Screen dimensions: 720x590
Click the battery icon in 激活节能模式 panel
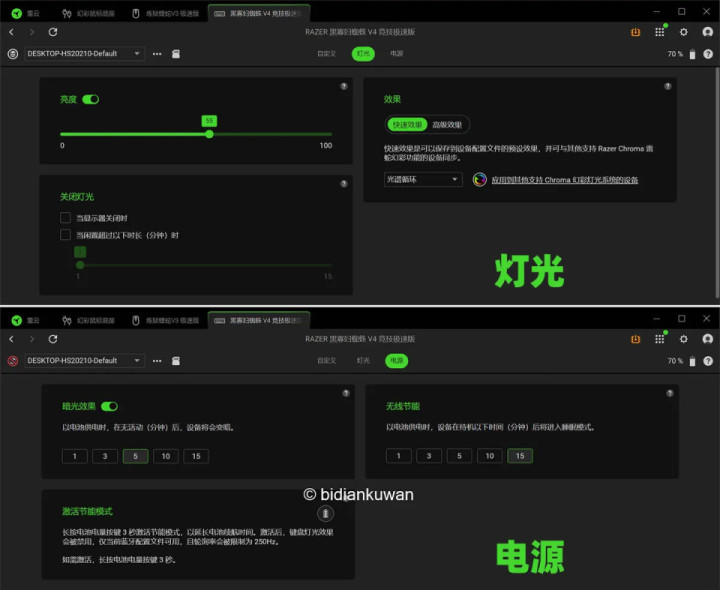[326, 513]
